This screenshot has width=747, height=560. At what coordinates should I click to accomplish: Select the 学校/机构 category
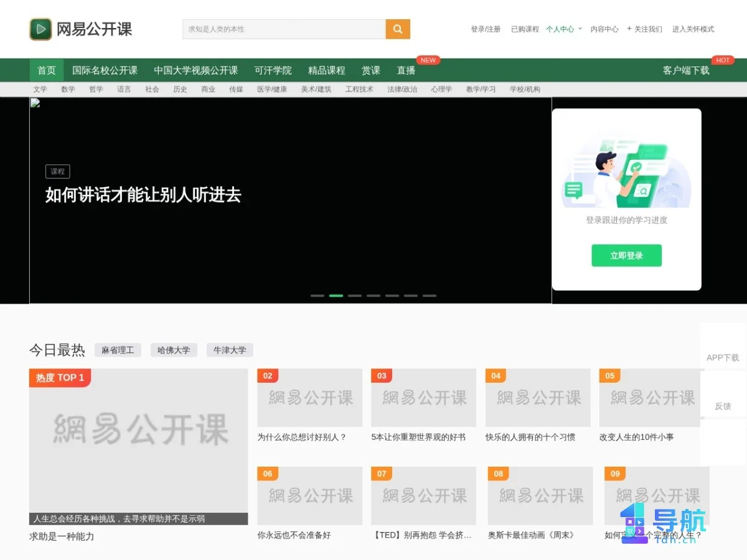pos(525,90)
